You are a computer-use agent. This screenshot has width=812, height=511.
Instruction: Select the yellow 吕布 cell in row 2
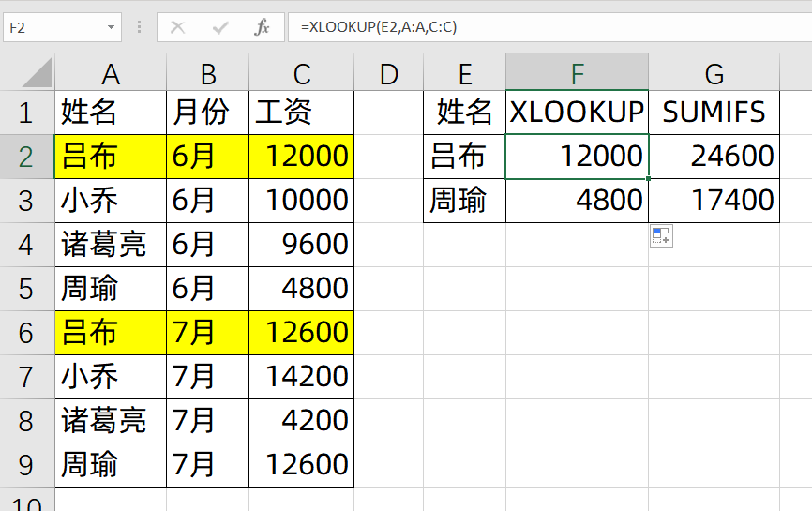pos(111,156)
